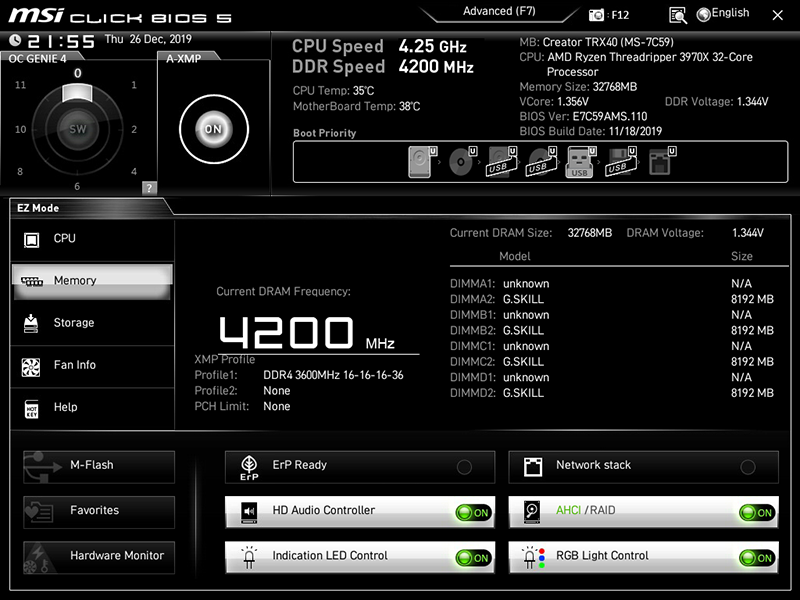Launch M-Flash utility
Image resolution: width=800 pixels, height=600 pixels.
point(99,466)
